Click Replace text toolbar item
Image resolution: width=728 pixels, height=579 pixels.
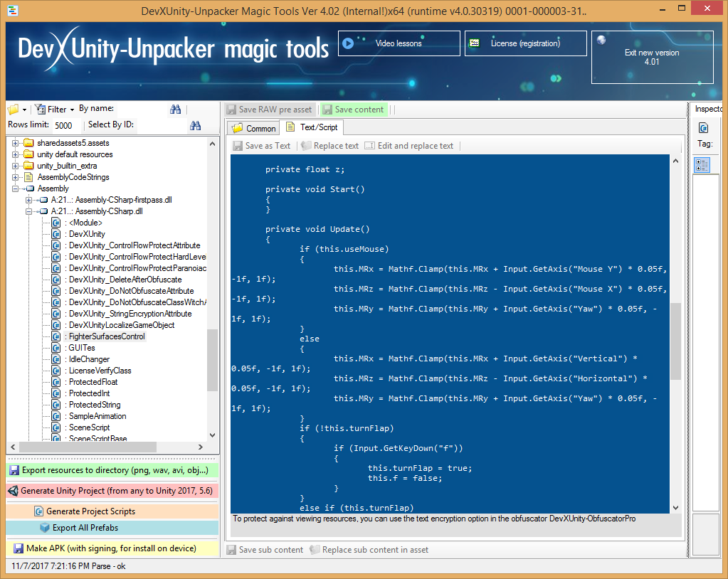[330, 146]
